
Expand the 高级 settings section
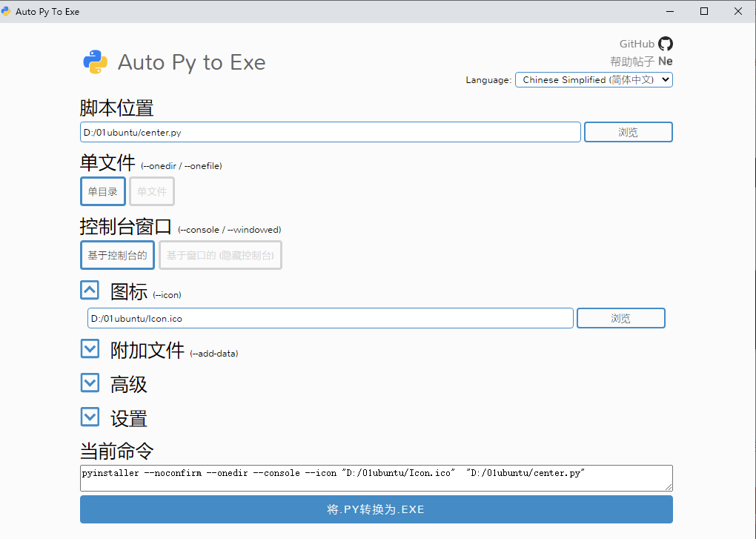[x=90, y=383]
